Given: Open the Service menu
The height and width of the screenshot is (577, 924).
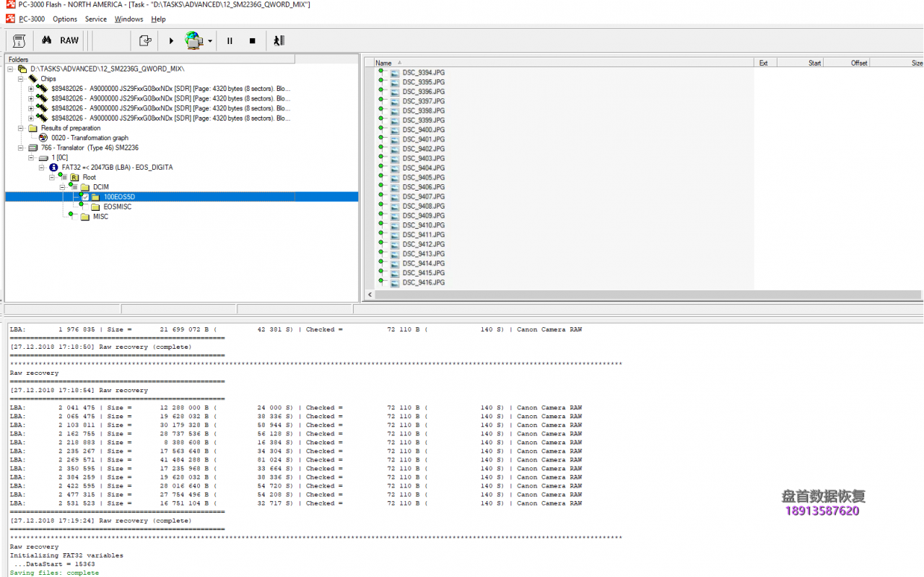Looking at the screenshot, I should click(95, 19).
